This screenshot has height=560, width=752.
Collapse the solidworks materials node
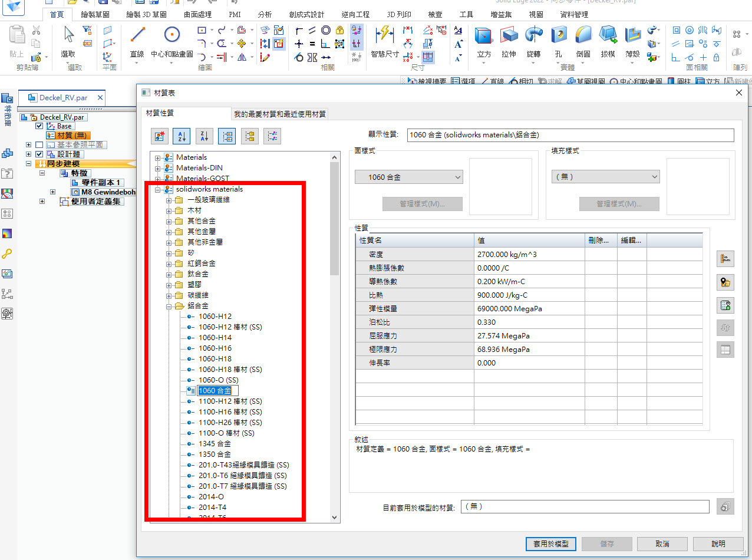point(157,189)
